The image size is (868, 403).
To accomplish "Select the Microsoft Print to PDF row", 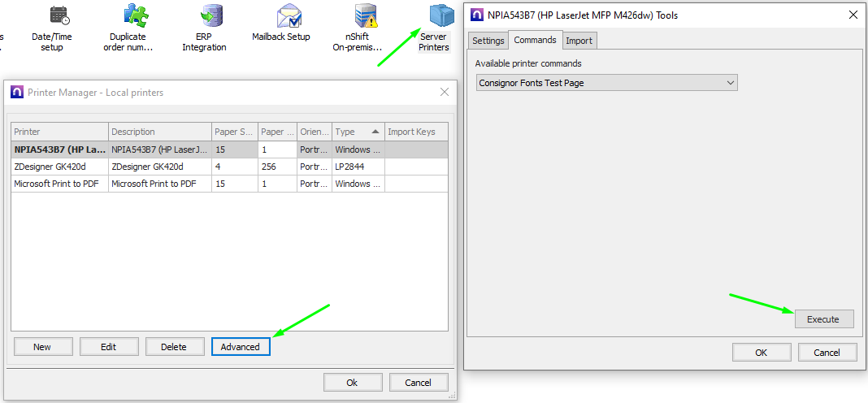I will (x=60, y=184).
